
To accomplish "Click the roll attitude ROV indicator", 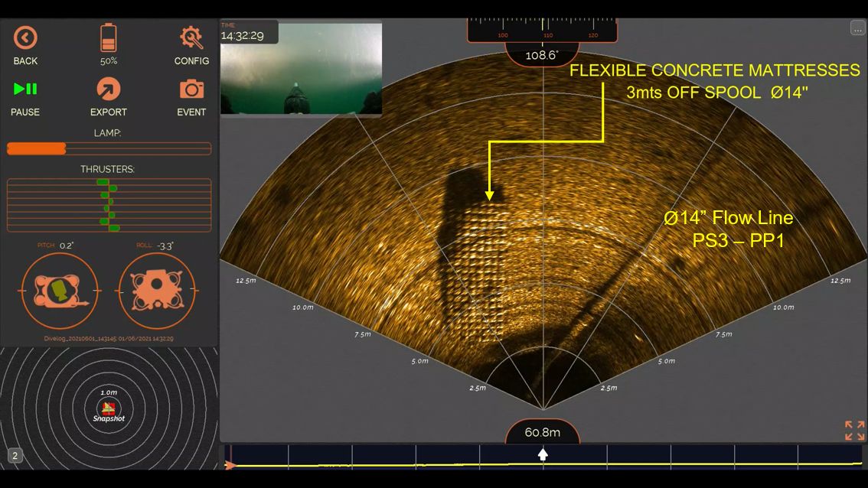I will point(157,291).
